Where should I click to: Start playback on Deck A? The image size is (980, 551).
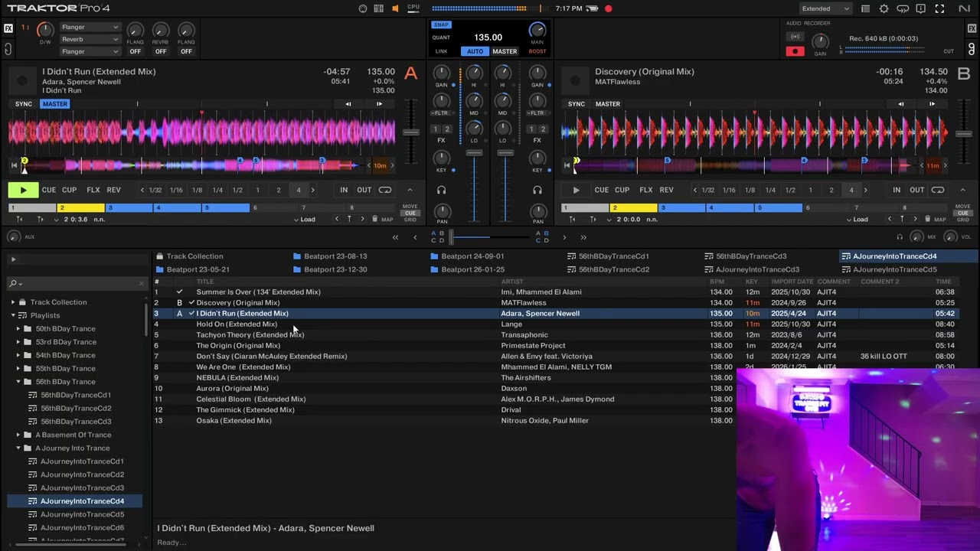[x=23, y=190]
